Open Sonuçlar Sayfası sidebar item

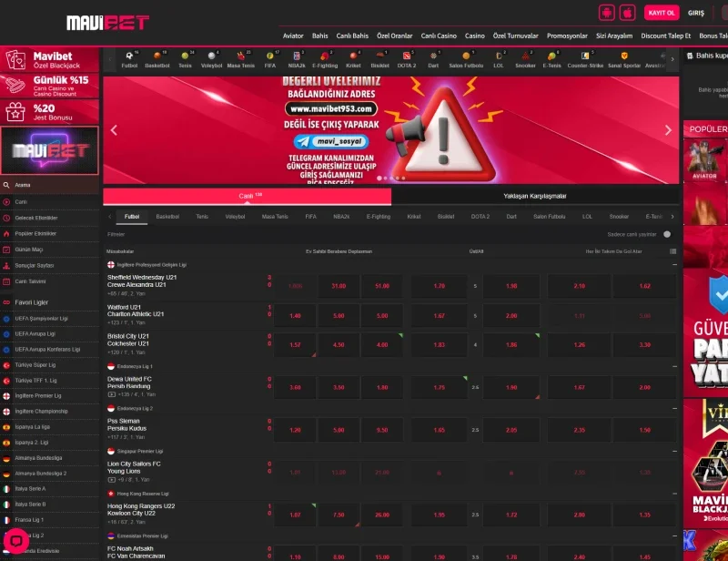click(x=50, y=265)
